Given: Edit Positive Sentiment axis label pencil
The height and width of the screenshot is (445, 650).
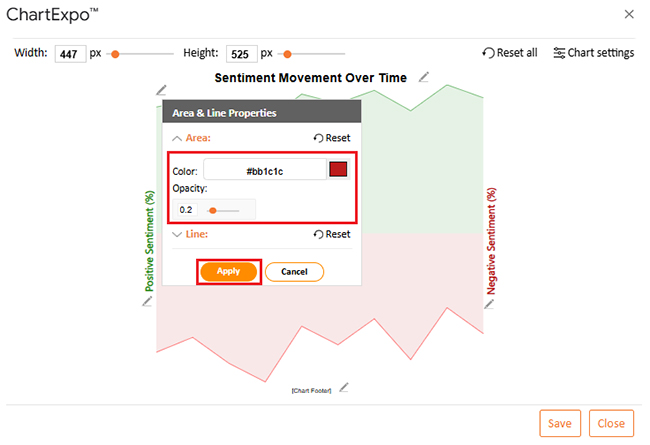Looking at the screenshot, I should click(x=147, y=301).
